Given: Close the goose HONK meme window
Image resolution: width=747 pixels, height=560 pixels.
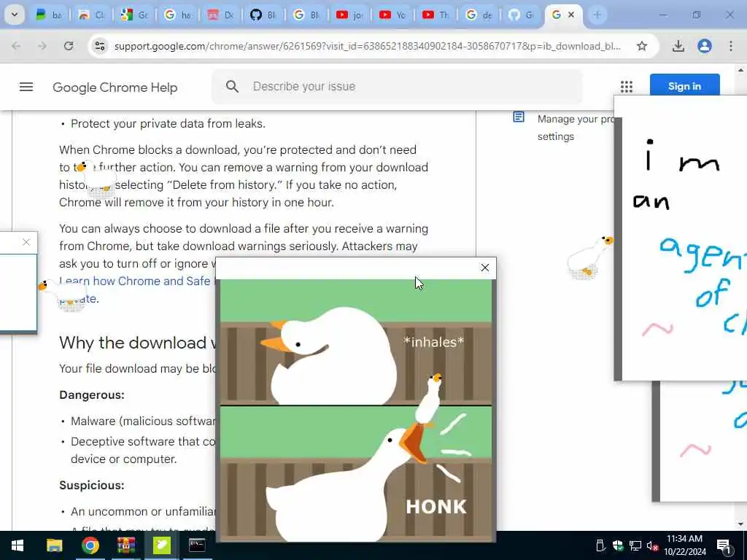Looking at the screenshot, I should pyautogui.click(x=484, y=268).
